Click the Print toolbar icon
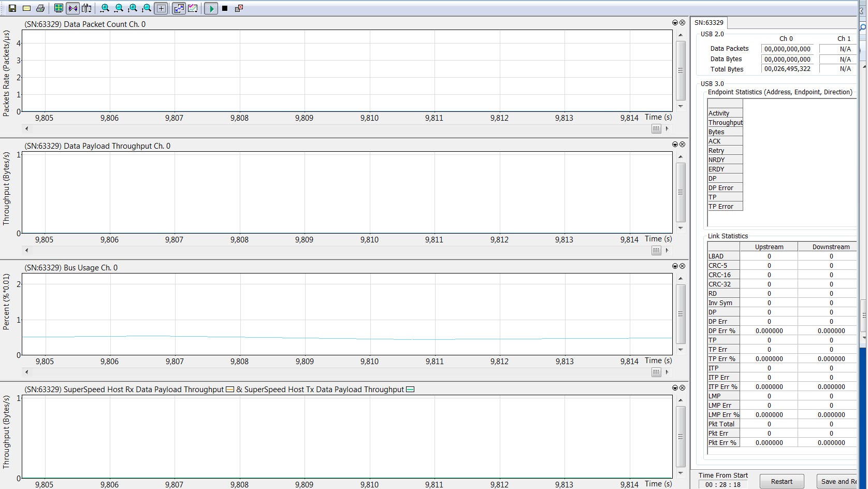Image resolution: width=868 pixels, height=489 pixels. (x=40, y=8)
